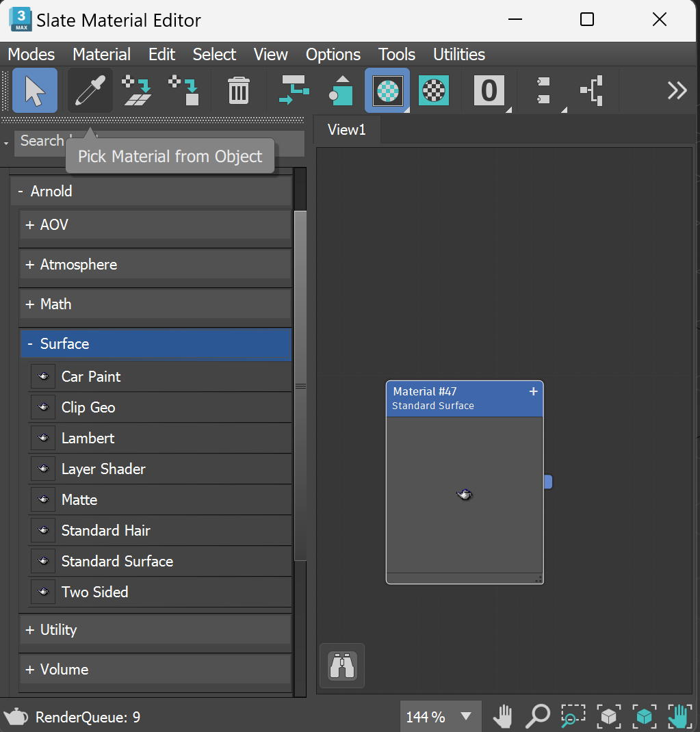
Task: Click the Assign Material to Selection icon
Action: [x=136, y=90]
